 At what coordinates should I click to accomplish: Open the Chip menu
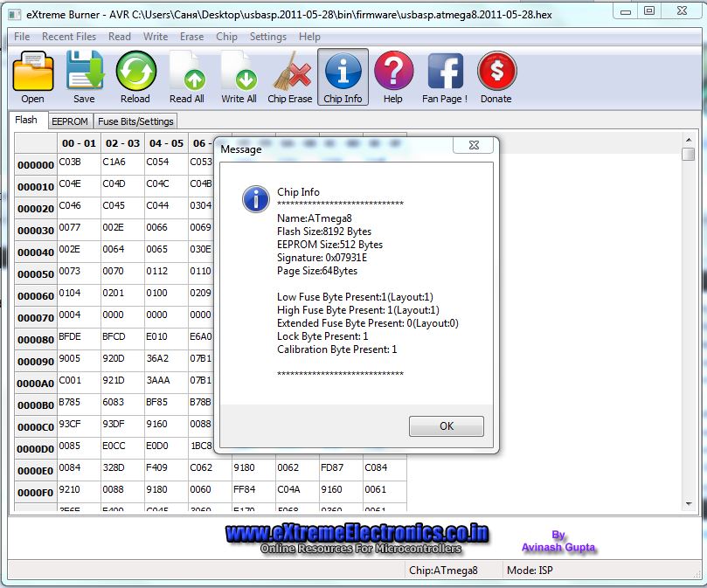[226, 37]
